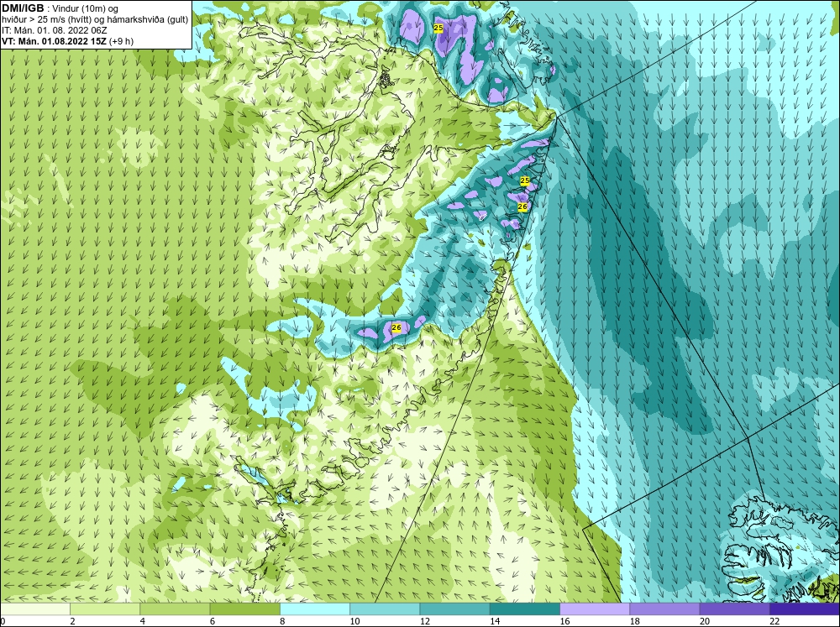Click the scale value 14 on the legend

pos(495,621)
